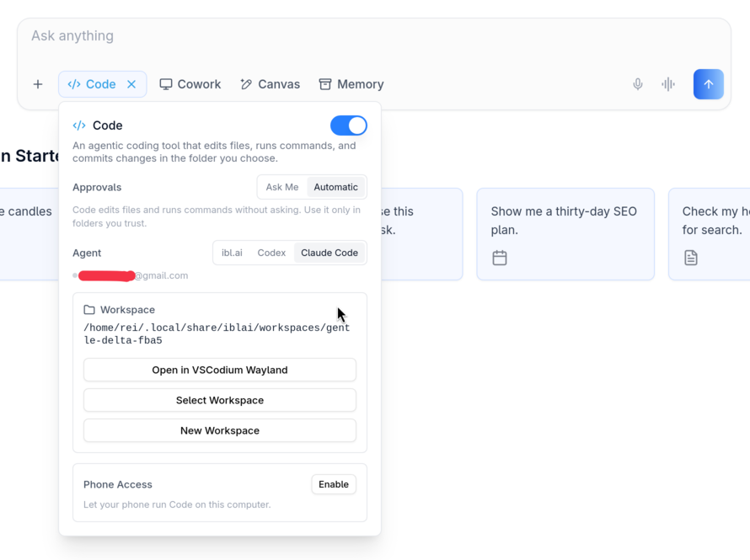Toggle the Code switch off
The width and height of the screenshot is (750, 560).
[x=349, y=125]
